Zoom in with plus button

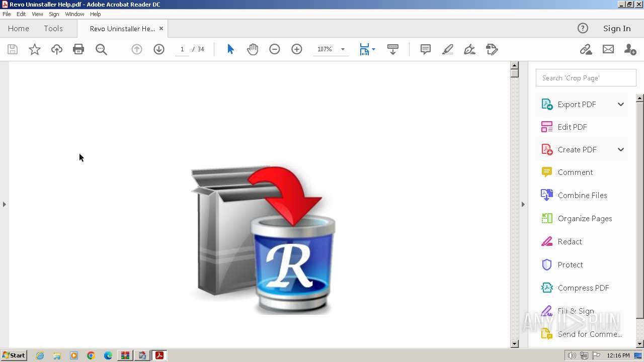297,49
